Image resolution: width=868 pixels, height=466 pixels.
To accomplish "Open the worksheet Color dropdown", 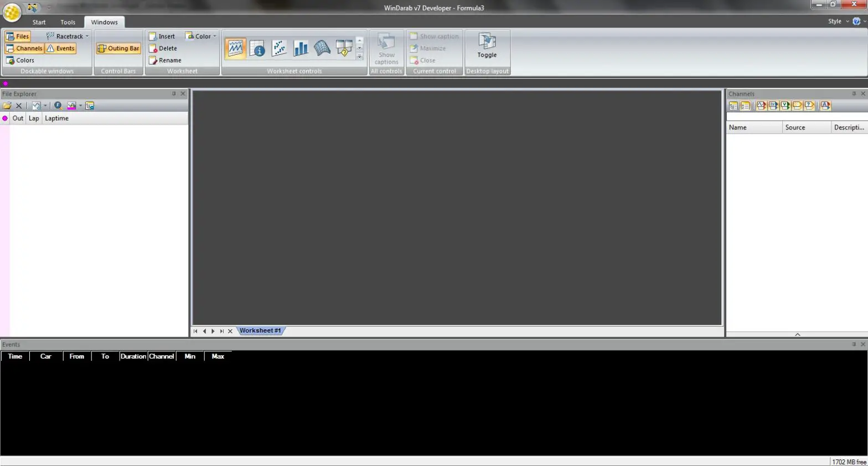I will 201,37.
